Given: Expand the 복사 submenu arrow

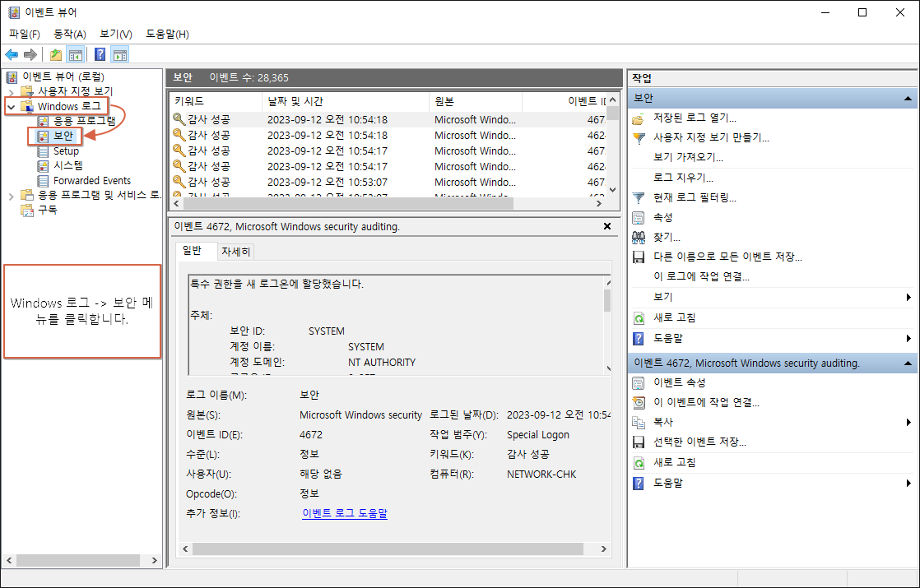Looking at the screenshot, I should point(908,422).
